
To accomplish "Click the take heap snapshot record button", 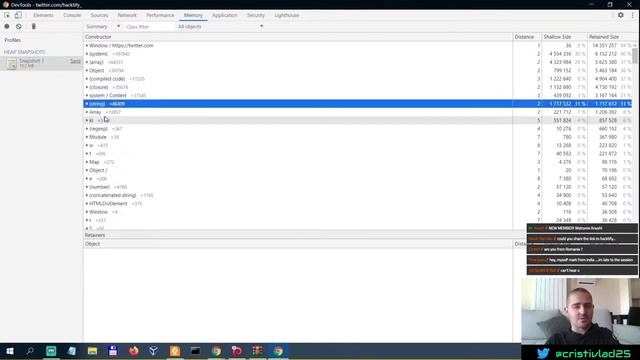I will [x=7, y=26].
